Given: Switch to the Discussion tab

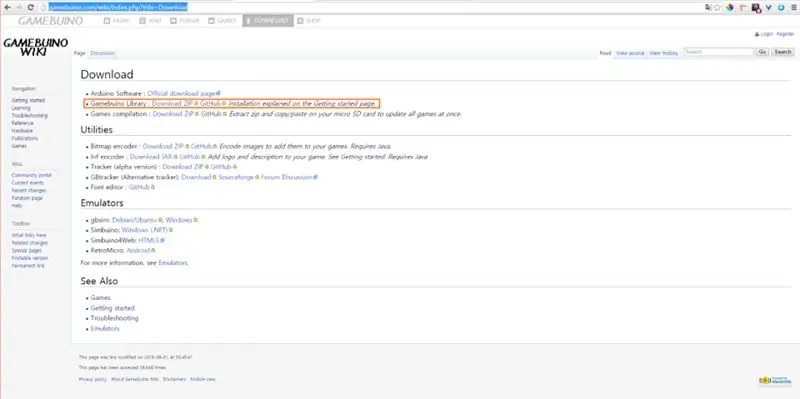Looking at the screenshot, I should point(103,53).
